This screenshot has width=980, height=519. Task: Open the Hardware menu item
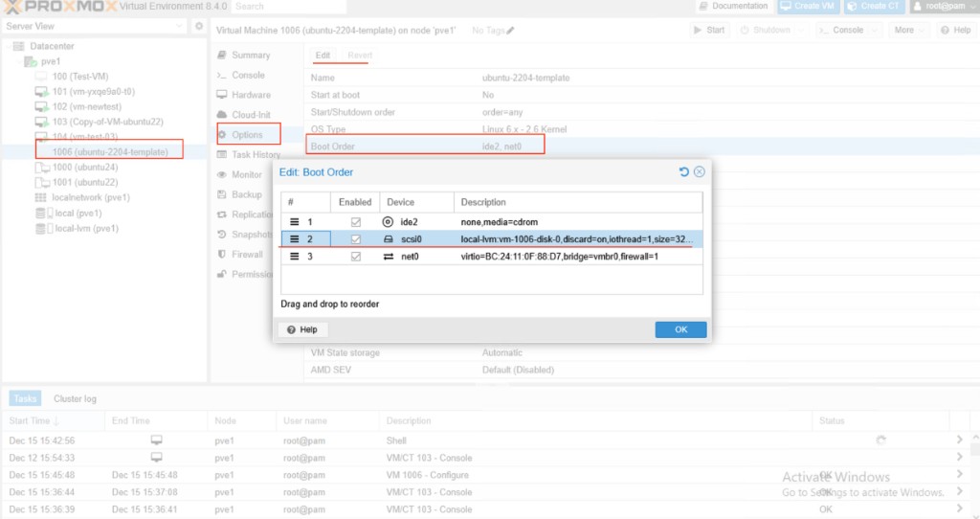click(251, 95)
